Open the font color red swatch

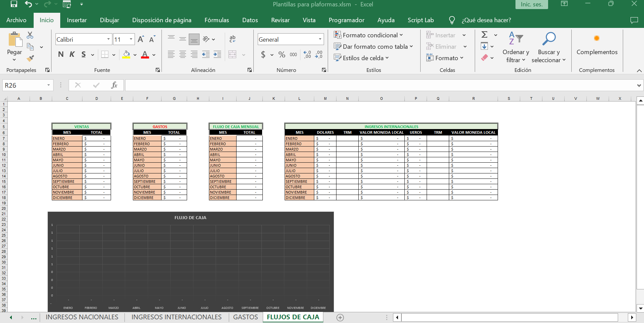tap(145, 54)
